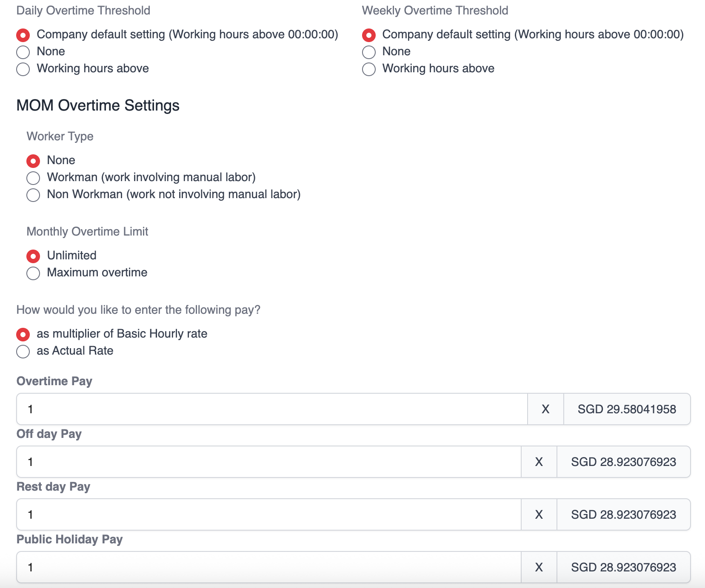Click Public Holiday Pay SGD 28.923076923 value
The height and width of the screenshot is (588, 705).
point(623,567)
